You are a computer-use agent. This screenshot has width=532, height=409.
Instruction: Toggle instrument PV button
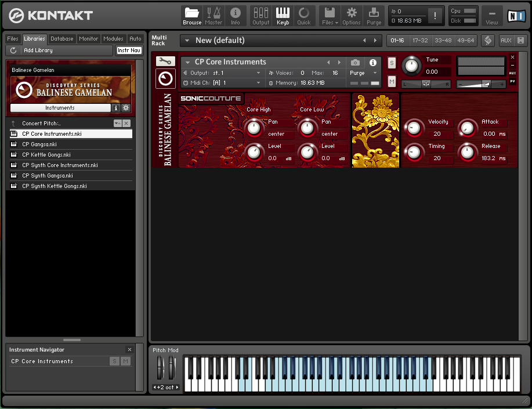(x=513, y=81)
